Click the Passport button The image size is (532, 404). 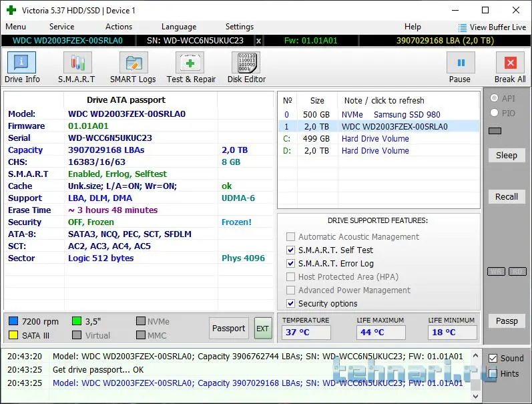pyautogui.click(x=228, y=329)
